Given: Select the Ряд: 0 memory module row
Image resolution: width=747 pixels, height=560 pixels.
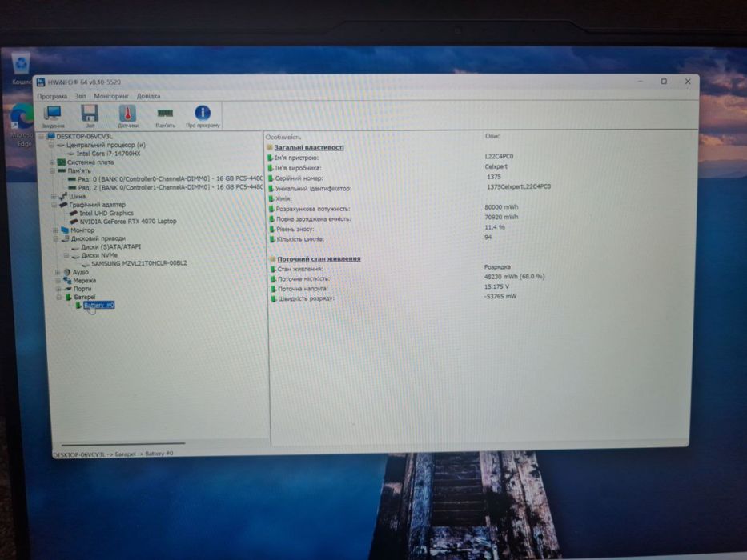Looking at the screenshot, I should coord(170,179).
